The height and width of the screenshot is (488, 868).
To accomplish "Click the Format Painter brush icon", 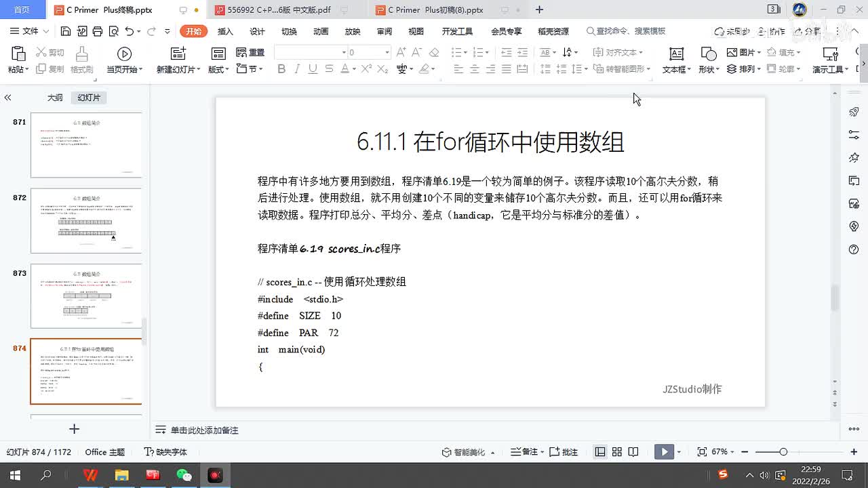I will click(x=81, y=54).
